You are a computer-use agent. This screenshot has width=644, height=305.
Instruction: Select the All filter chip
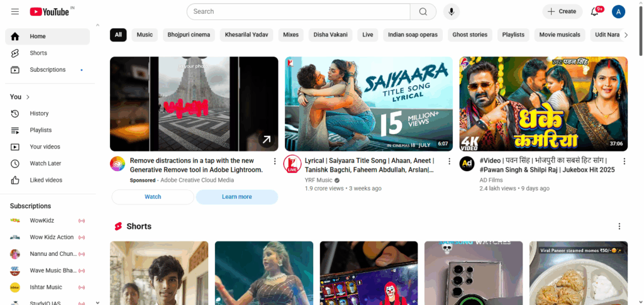(118, 35)
